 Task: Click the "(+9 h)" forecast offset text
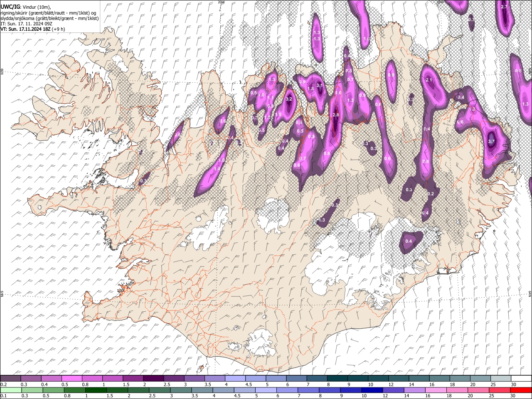click(58, 29)
